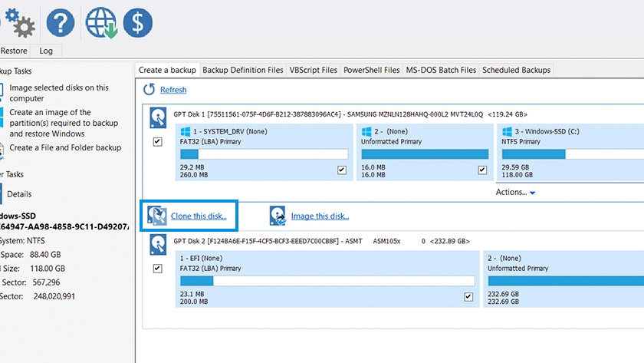Click the Image this disk link
Viewport: 644px width, 363px height.
tap(320, 216)
